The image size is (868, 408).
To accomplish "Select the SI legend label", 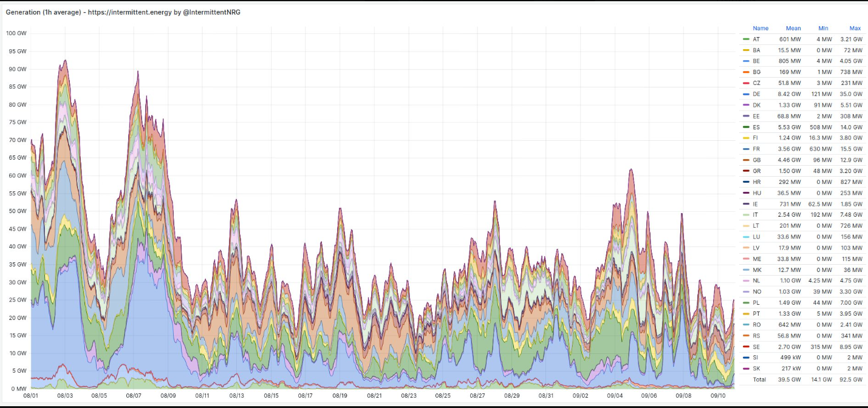I will 755,357.
